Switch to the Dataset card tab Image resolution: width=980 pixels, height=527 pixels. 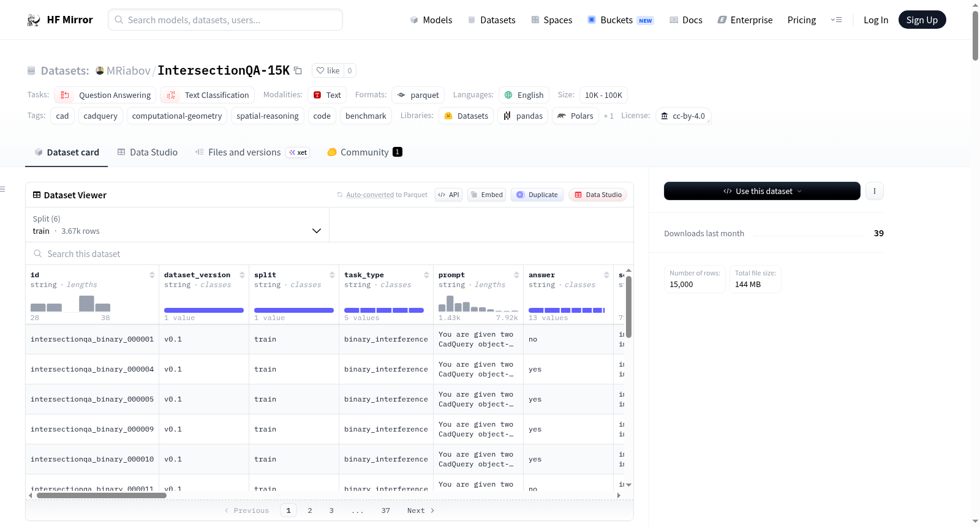[x=66, y=152]
